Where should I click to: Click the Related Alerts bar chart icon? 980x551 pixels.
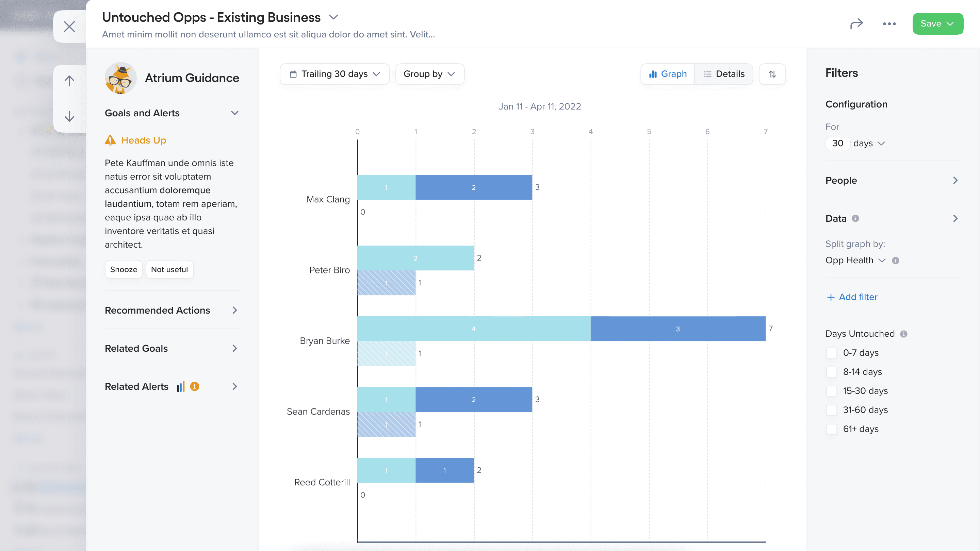(x=181, y=387)
